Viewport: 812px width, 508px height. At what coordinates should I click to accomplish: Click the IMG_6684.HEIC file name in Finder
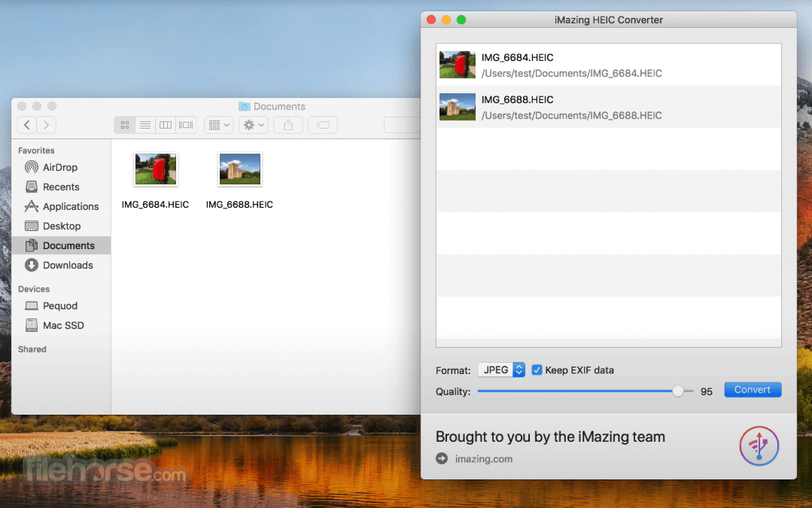coord(155,205)
